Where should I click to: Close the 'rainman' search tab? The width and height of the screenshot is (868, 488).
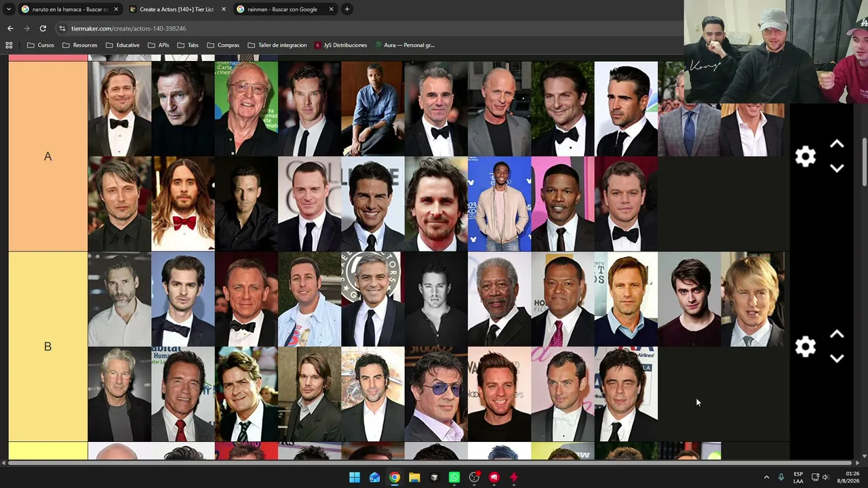pos(332,9)
